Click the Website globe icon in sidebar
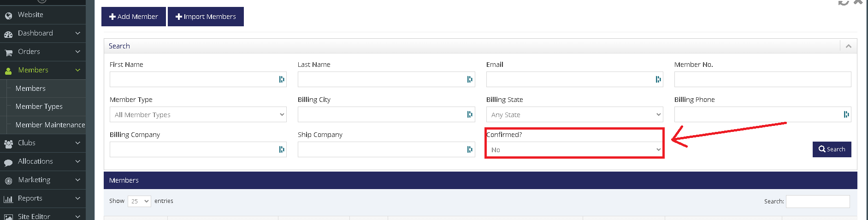This screenshot has width=868, height=220. pyautogui.click(x=8, y=16)
